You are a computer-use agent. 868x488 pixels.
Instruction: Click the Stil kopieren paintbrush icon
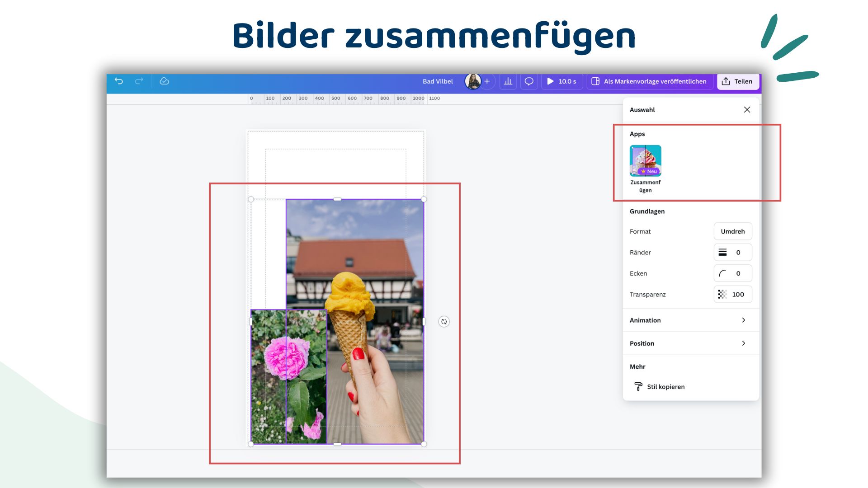638,386
